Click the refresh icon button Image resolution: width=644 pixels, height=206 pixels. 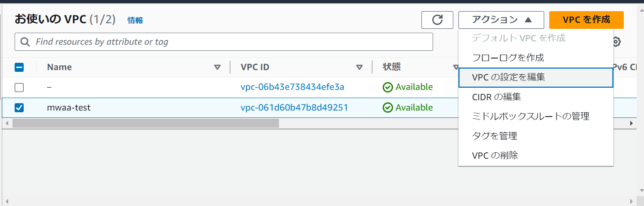pos(437,20)
